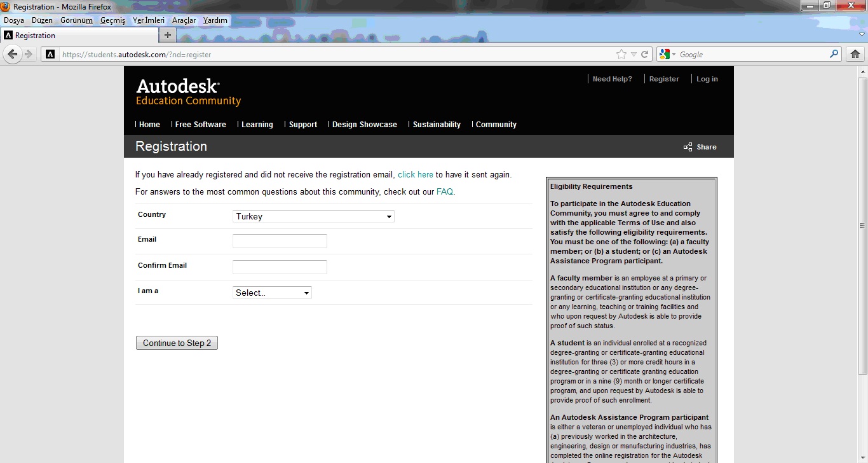Click the Home button icon
This screenshot has width=868, height=463.
pyautogui.click(x=855, y=54)
